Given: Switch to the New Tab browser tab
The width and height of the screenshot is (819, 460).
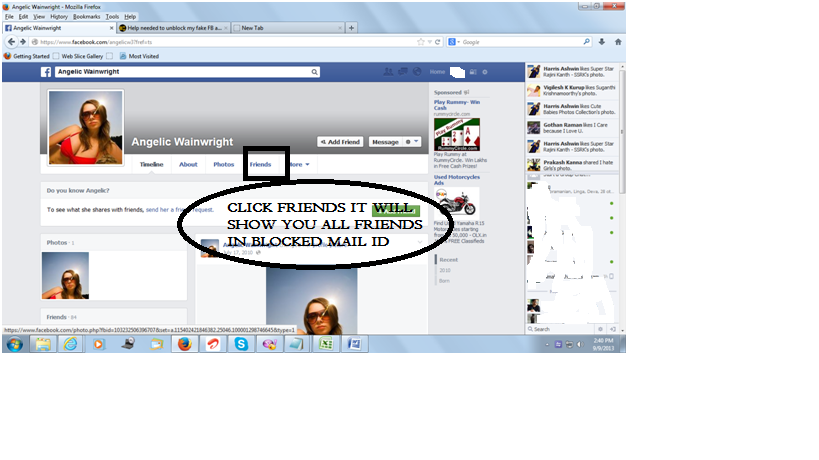Looking at the screenshot, I should coord(288,28).
